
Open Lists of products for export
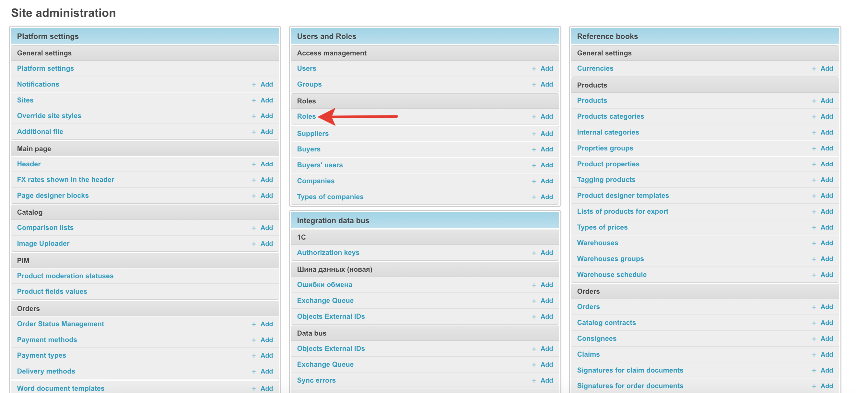click(x=622, y=211)
